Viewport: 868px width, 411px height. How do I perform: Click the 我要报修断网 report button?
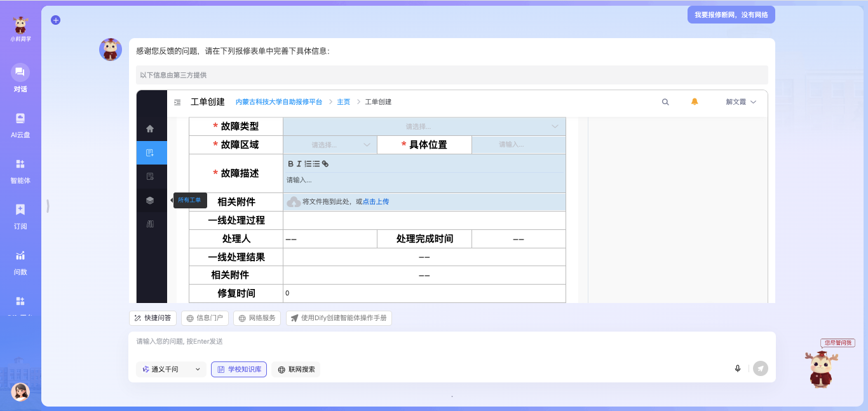coord(731,14)
